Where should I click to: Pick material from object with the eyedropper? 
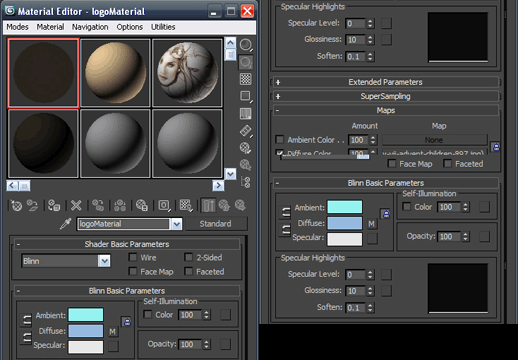click(x=65, y=224)
